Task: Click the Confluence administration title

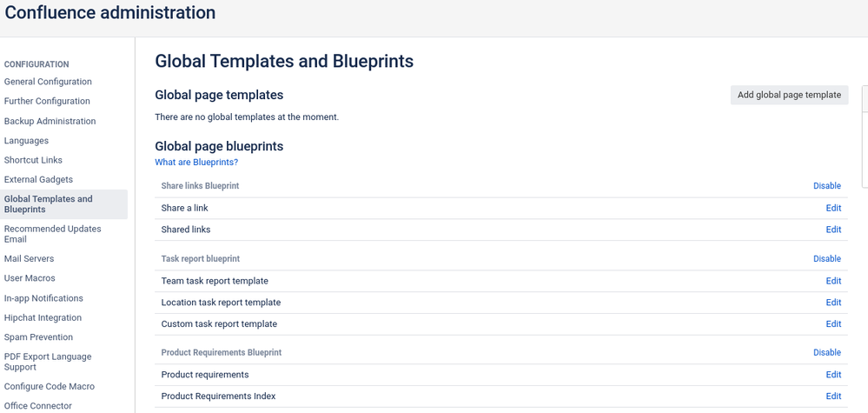Action: [110, 12]
